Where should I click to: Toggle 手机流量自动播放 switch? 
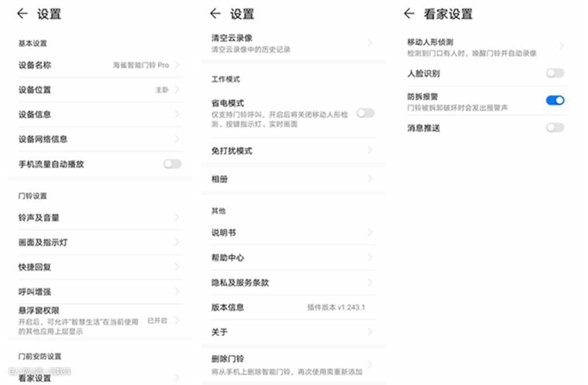pos(172,164)
